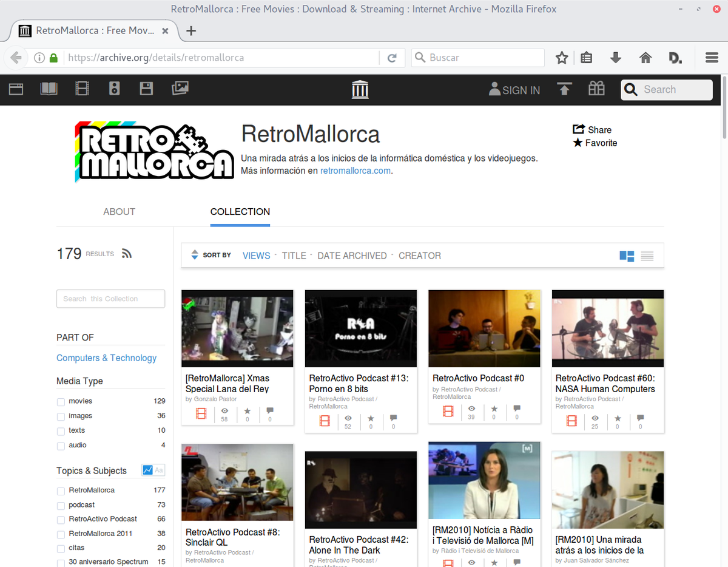Go to Firefox home page icon
The width and height of the screenshot is (728, 567).
point(645,58)
